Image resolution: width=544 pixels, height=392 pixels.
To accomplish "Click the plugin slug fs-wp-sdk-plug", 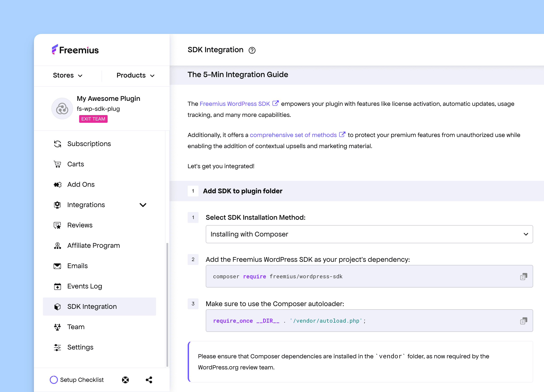I will pyautogui.click(x=98, y=109).
